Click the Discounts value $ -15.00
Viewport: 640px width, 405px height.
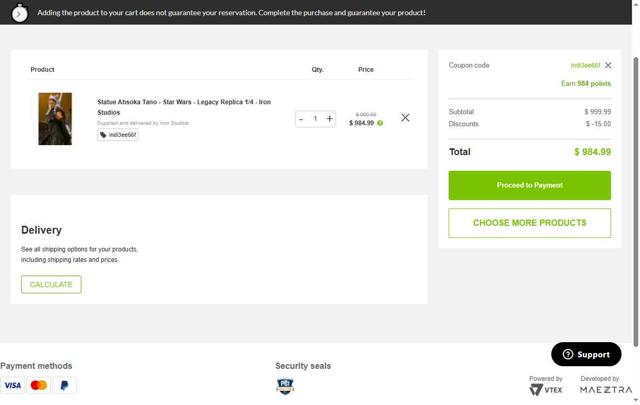click(x=598, y=124)
